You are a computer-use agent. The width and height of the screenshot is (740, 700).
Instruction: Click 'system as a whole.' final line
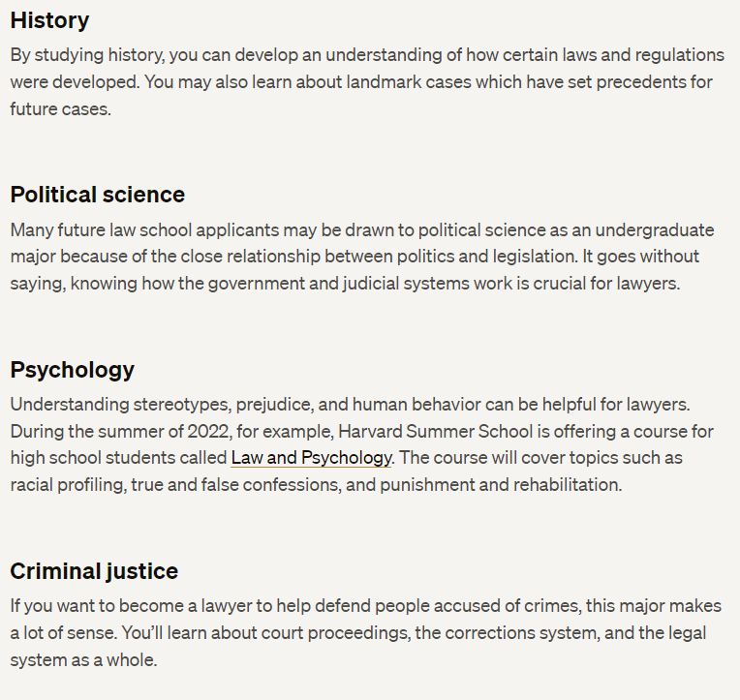(x=83, y=660)
